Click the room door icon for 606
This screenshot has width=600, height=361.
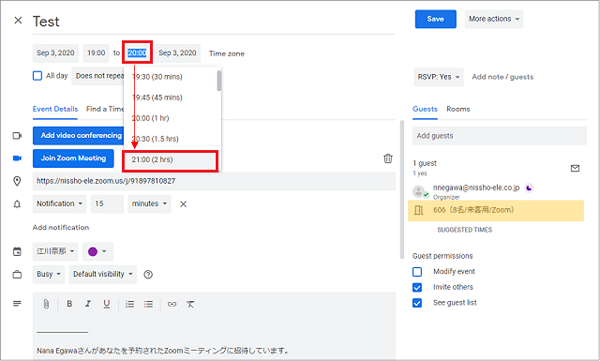tap(419, 210)
